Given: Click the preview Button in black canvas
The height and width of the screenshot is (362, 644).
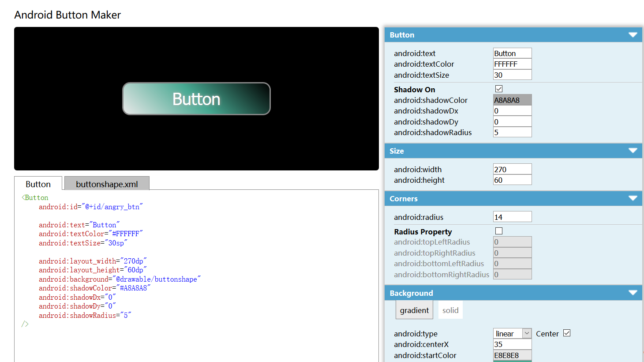Looking at the screenshot, I should (x=196, y=99).
